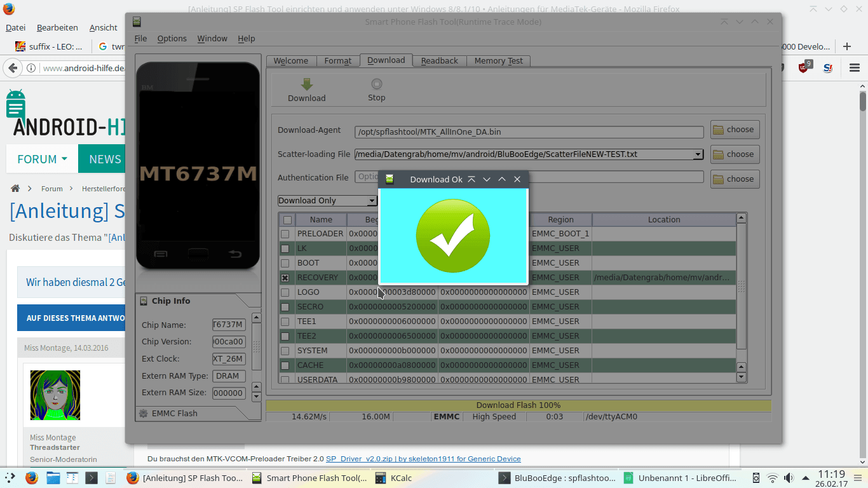Toggle the select-all checkbox in table header
This screenshot has width=868, height=488.
pos(288,220)
